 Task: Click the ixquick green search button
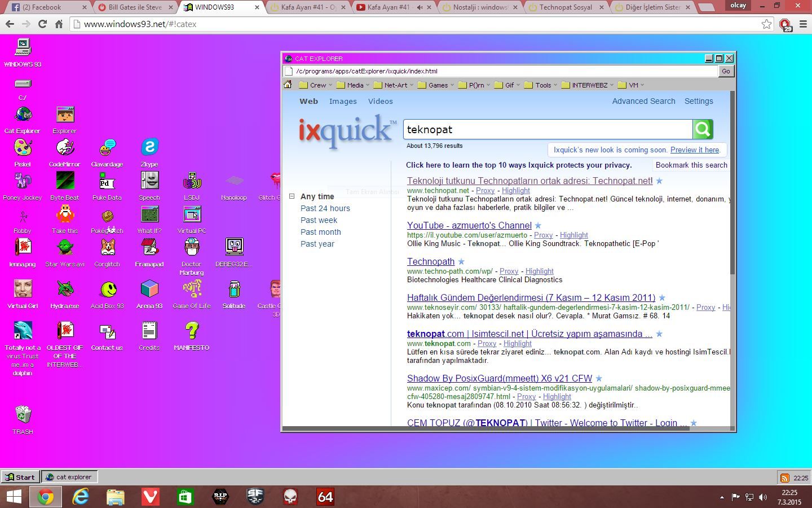pos(703,129)
